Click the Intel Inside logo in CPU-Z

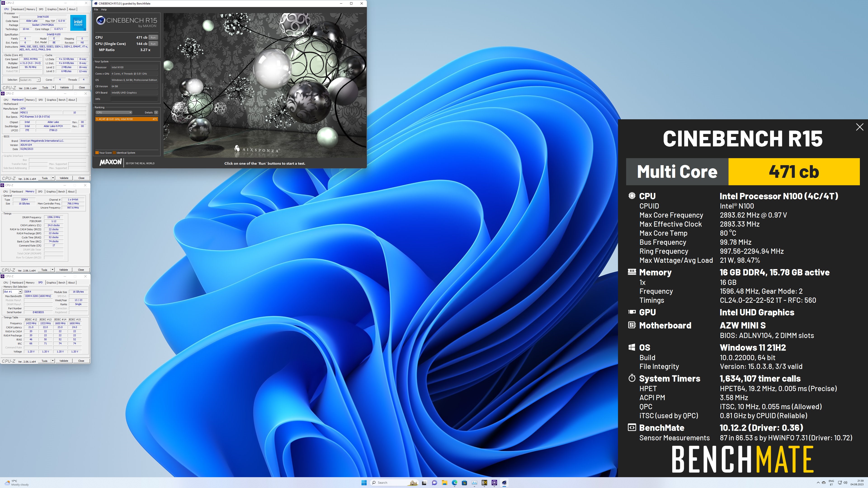[78, 23]
